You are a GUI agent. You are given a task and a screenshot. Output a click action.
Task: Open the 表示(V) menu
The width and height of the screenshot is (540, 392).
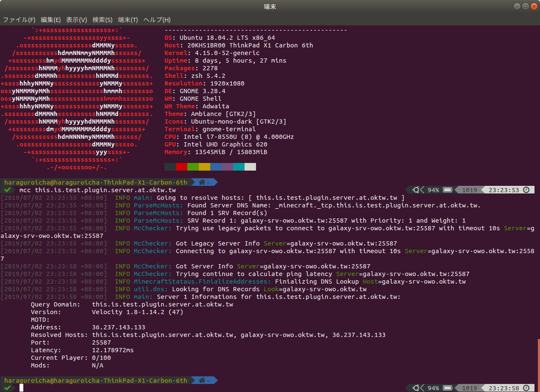(x=77, y=20)
